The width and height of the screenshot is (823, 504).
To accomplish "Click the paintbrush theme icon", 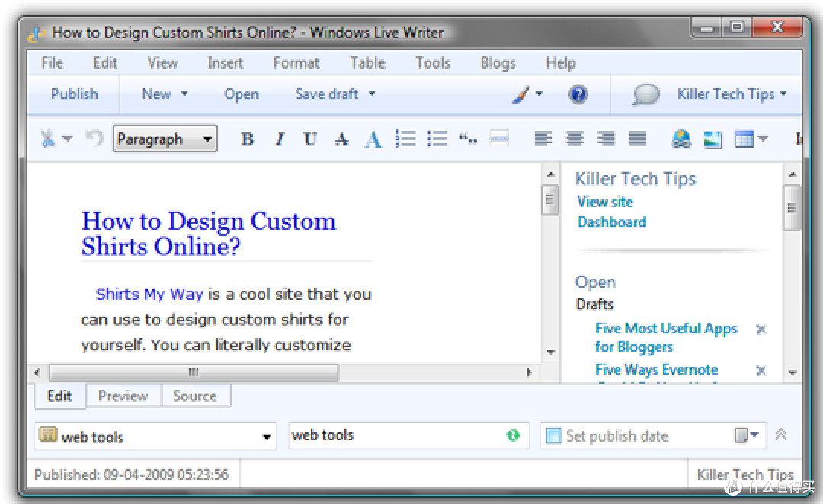I will pyautogui.click(x=520, y=94).
